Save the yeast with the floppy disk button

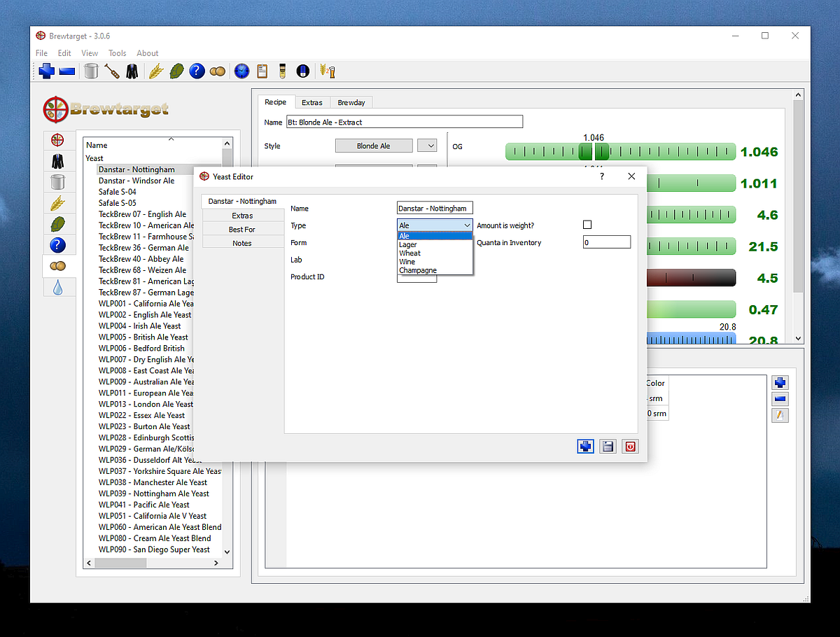coord(608,446)
